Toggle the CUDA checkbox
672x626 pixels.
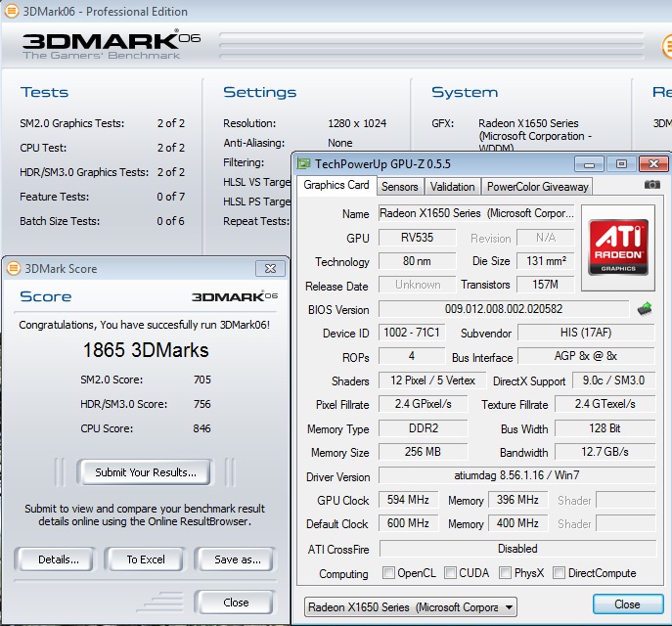point(450,573)
